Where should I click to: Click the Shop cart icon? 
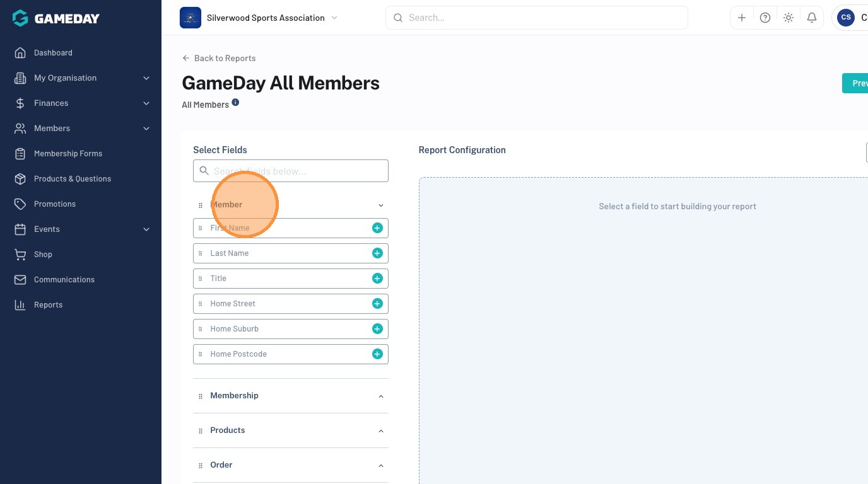(x=20, y=255)
